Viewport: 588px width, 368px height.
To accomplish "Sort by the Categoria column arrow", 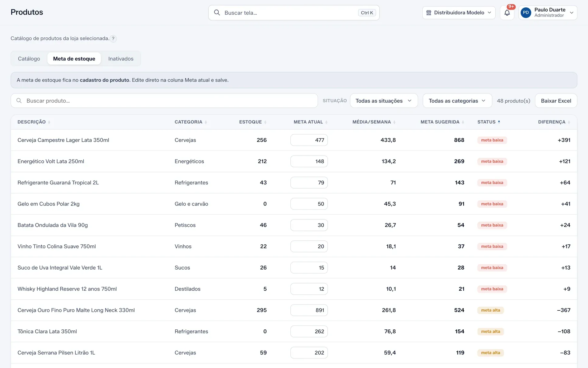I will coord(206,122).
